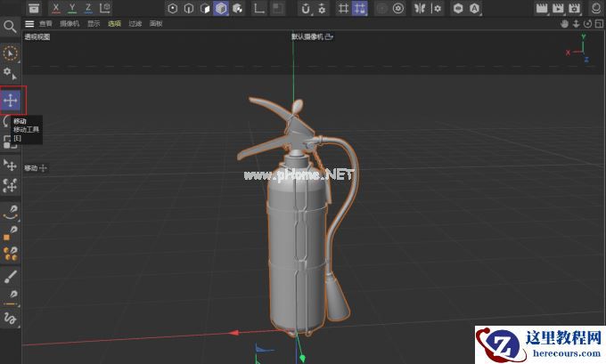The image size is (606, 364).
Task: Select the Move tool in left toolbar
Action: [x=12, y=101]
